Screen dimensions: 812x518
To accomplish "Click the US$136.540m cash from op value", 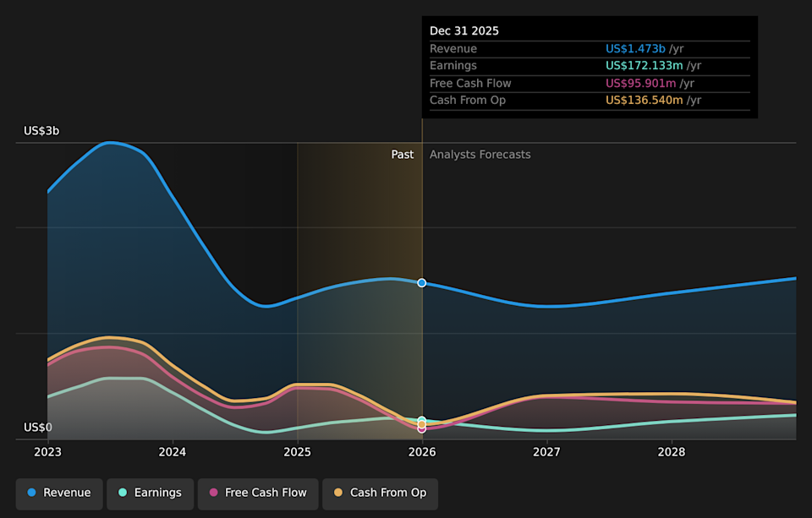I will [645, 101].
